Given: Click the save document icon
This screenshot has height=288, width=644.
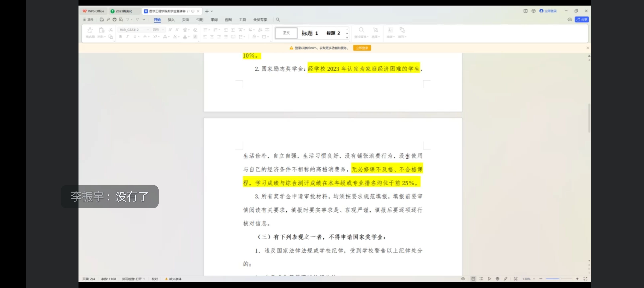Looking at the screenshot, I should tap(102, 19).
